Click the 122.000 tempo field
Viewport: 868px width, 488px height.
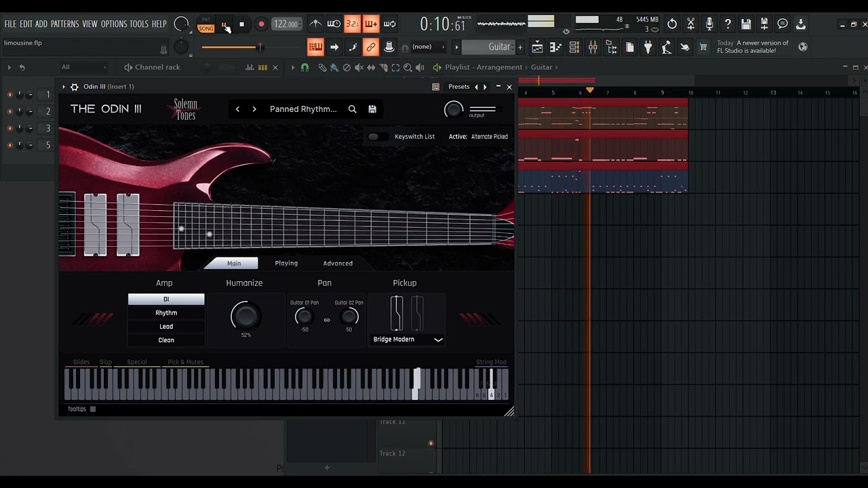[285, 24]
